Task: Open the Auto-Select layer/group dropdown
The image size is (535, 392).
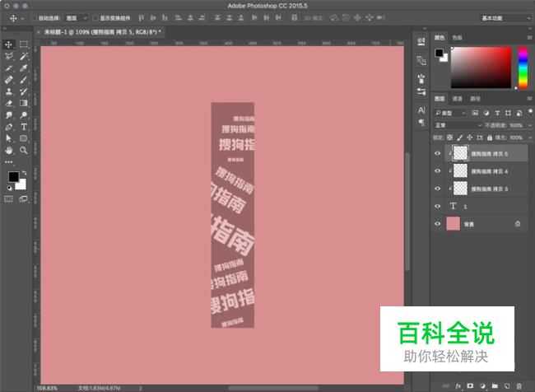Action: pyautogui.click(x=76, y=18)
